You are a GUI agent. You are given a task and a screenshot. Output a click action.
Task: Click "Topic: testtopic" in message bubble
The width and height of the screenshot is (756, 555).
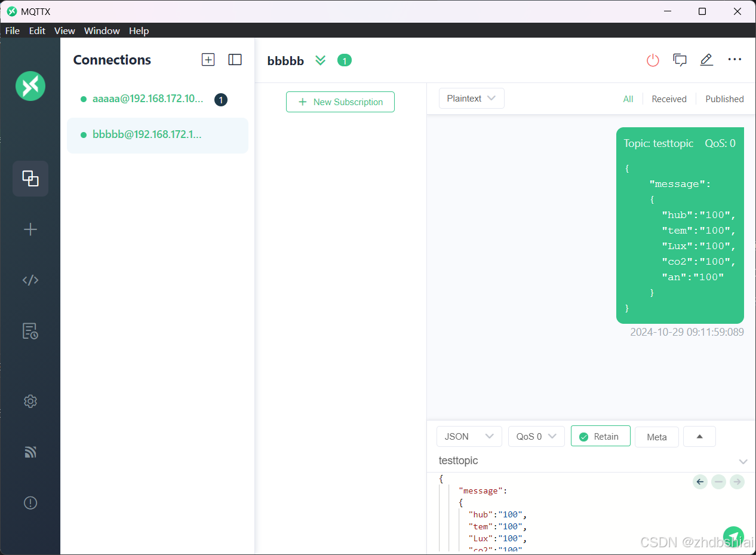pos(659,143)
